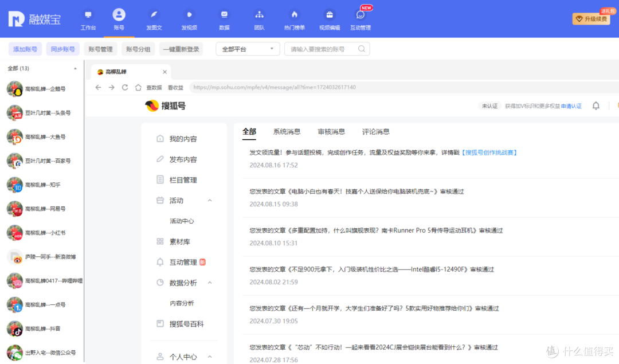Select account 高柳乱蝉0417--哔哩哔哩
The image size is (619, 364).
[x=44, y=281]
